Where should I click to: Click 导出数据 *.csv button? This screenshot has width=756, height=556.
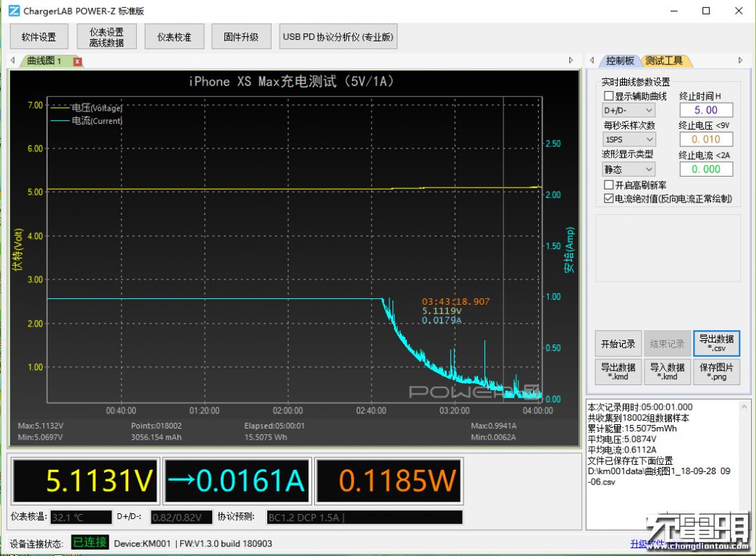(x=716, y=343)
